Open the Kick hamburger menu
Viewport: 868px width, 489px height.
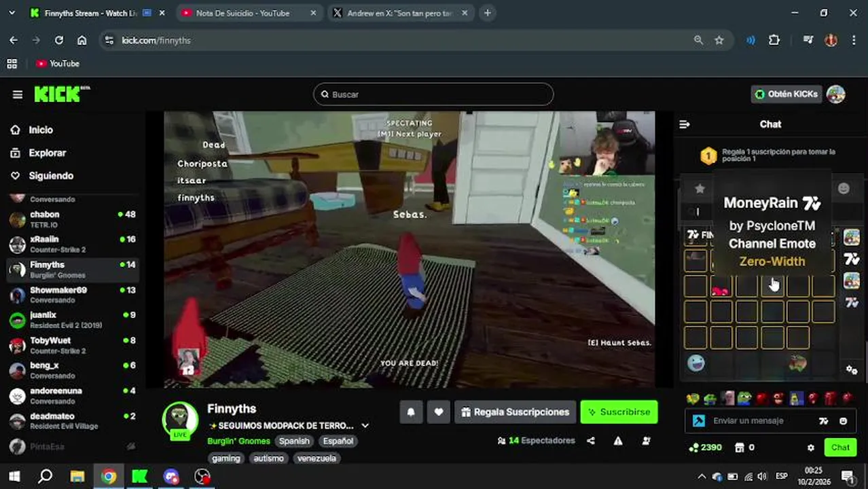(18, 94)
